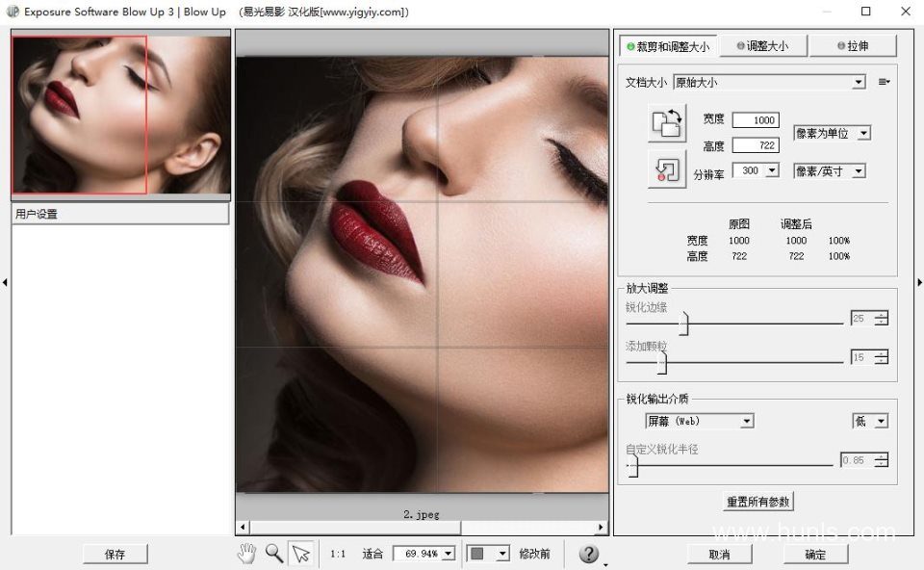
Task: Open the 文档大小 dropdown
Action: 769,83
